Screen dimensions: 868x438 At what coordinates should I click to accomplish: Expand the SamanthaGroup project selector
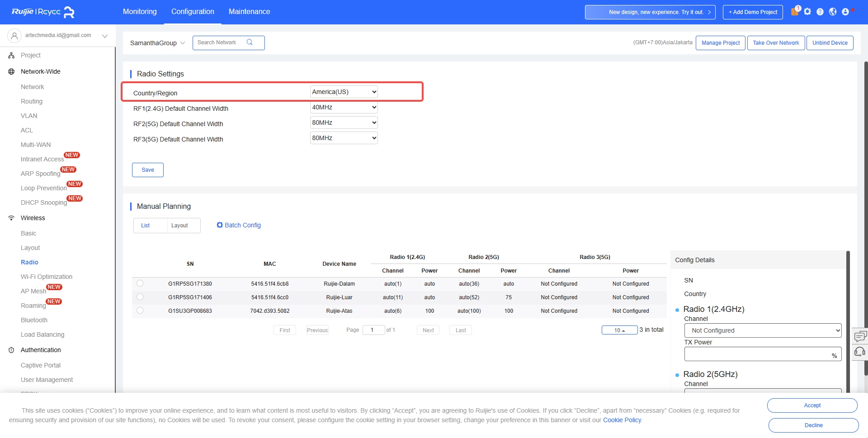click(157, 43)
